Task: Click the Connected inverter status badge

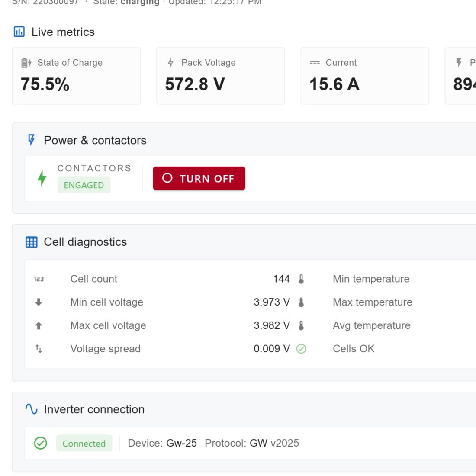Action: [x=84, y=443]
